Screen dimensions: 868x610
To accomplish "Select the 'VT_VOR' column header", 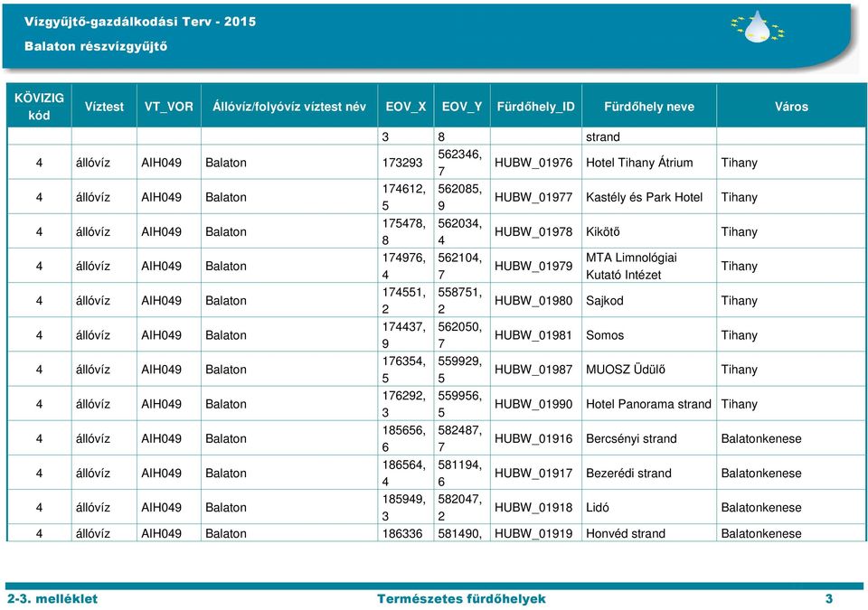I will coord(169,107).
